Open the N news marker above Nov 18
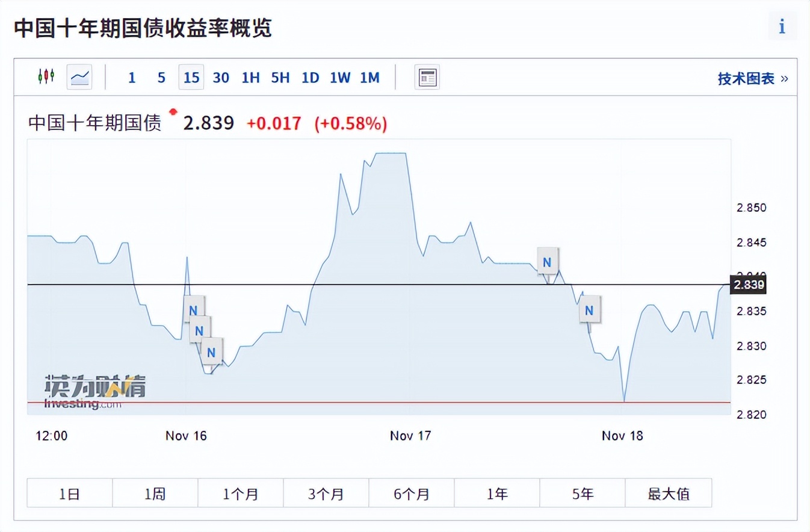 tap(546, 262)
